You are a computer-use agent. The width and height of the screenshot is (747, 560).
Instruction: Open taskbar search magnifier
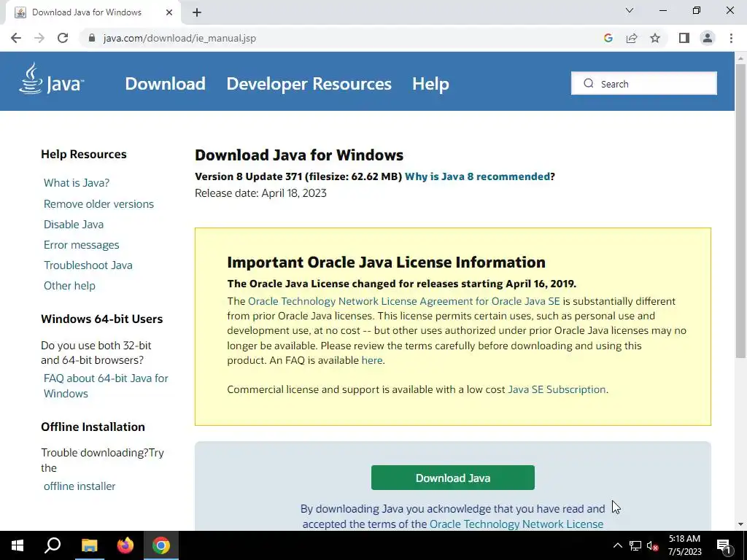pyautogui.click(x=53, y=545)
